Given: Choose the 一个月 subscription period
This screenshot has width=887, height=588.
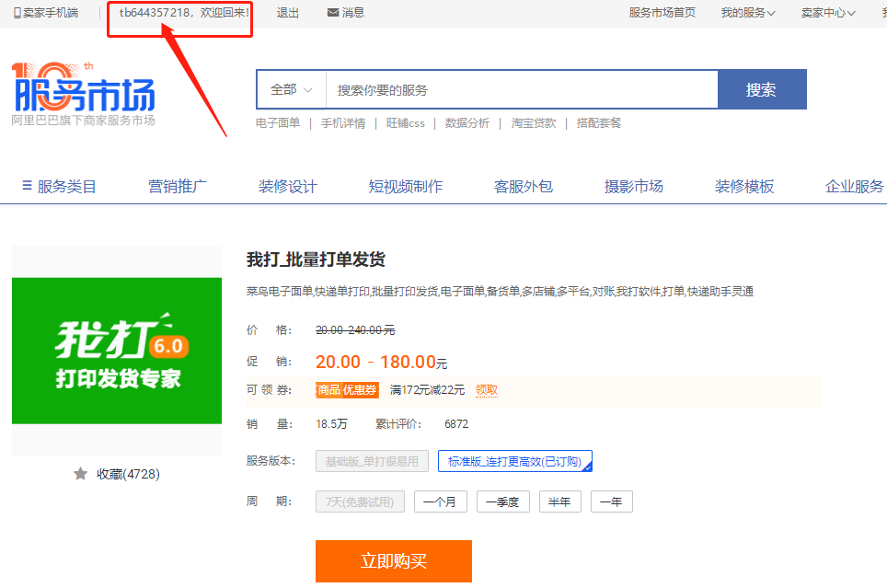Looking at the screenshot, I should click(440, 502).
